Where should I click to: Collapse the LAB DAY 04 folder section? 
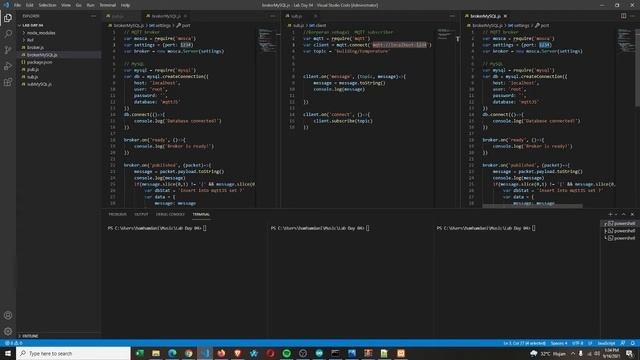[57, 25]
